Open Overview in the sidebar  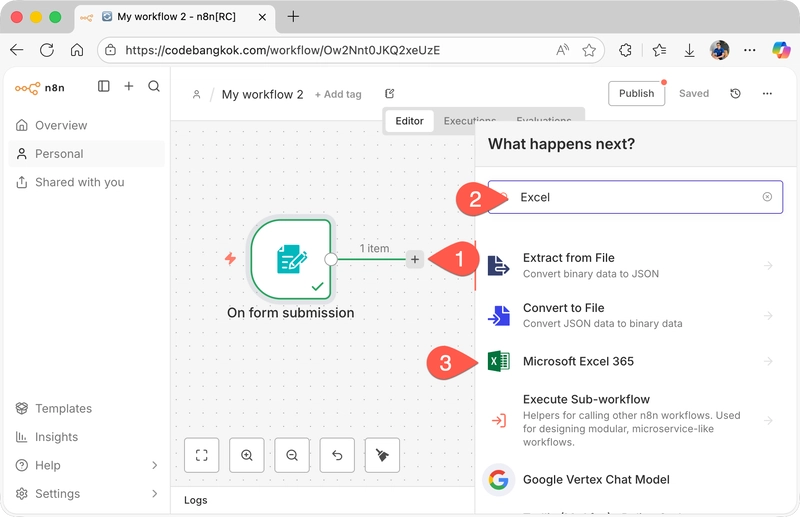(61, 125)
